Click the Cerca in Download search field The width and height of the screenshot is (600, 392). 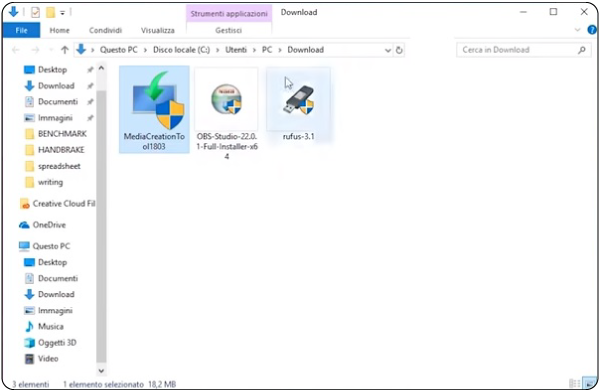525,50
